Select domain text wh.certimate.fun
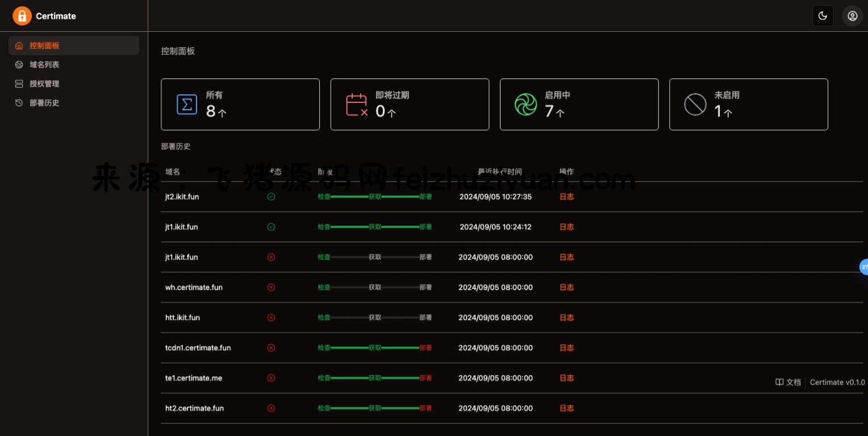The width and height of the screenshot is (868, 436). tap(194, 287)
